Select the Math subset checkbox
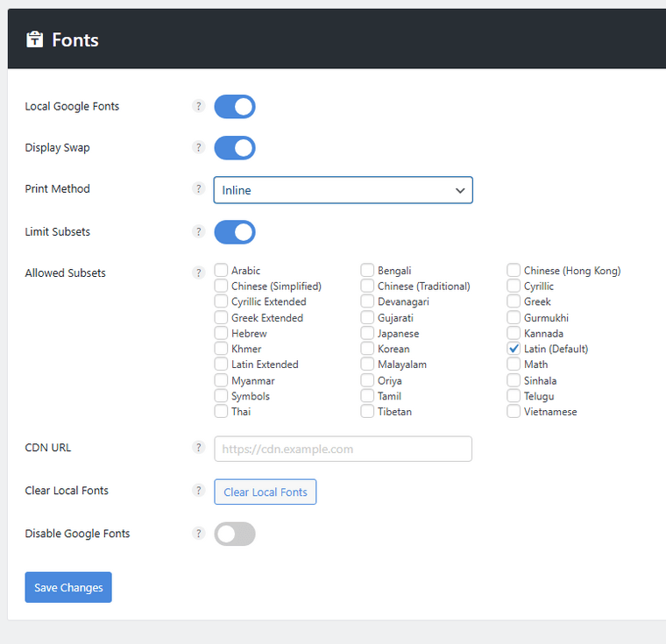This screenshot has width=666, height=644. 514,364
